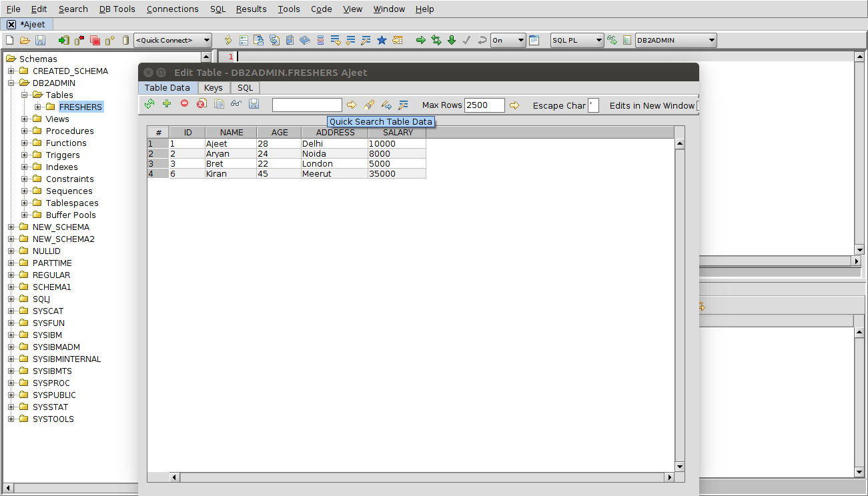Click the ADDRESS column header
The height and width of the screenshot is (496, 868).
335,133
